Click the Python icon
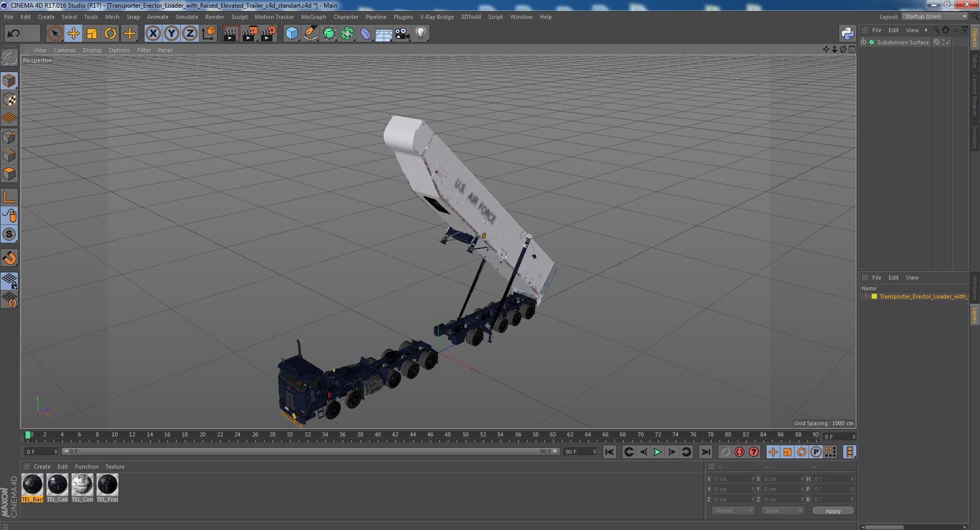 coord(847,34)
